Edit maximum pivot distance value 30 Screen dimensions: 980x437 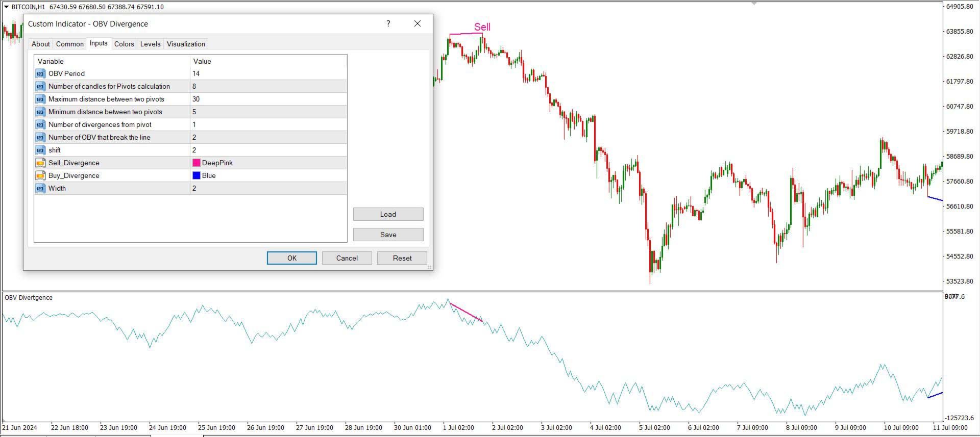(268, 99)
